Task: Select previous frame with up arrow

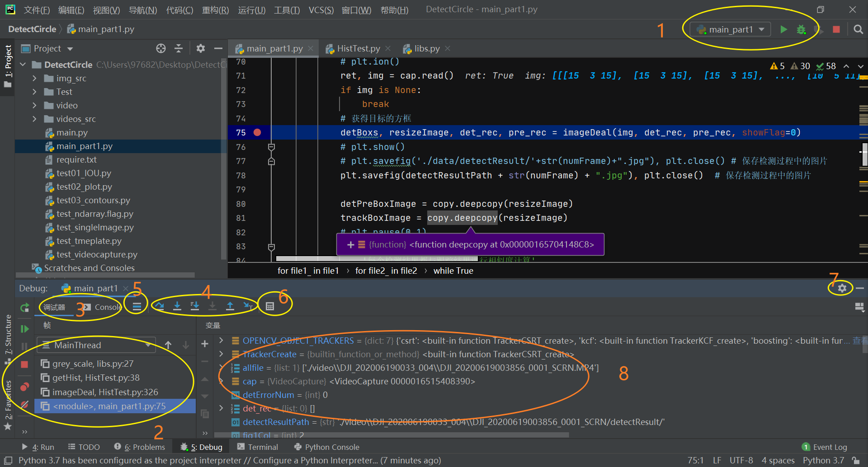Action: click(x=168, y=345)
